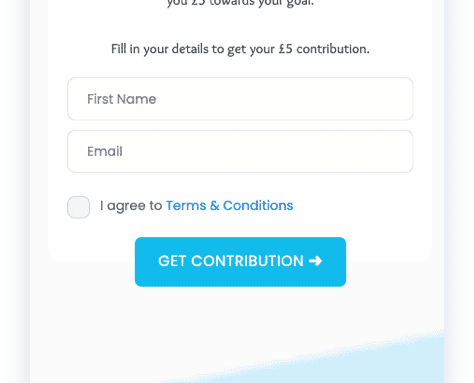Focus the First Name input field
This screenshot has width=474, height=383.
click(240, 99)
